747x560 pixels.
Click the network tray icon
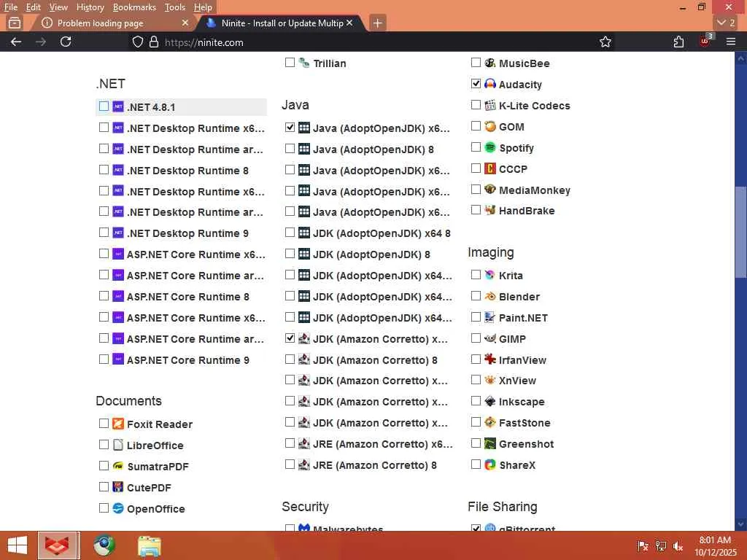point(661,545)
